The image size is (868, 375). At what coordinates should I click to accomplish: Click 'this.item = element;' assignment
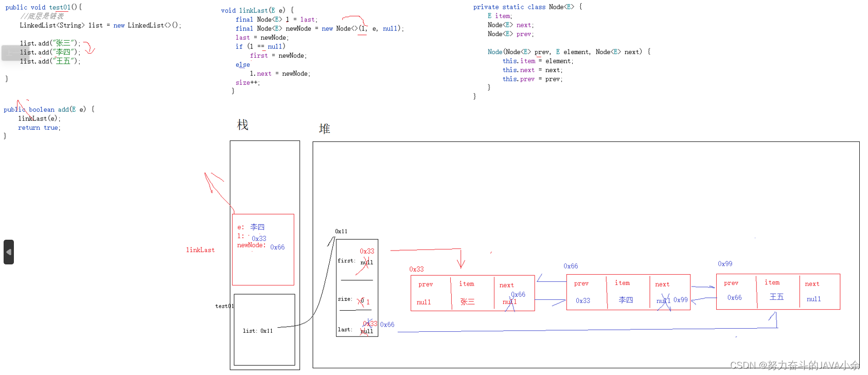click(x=538, y=61)
